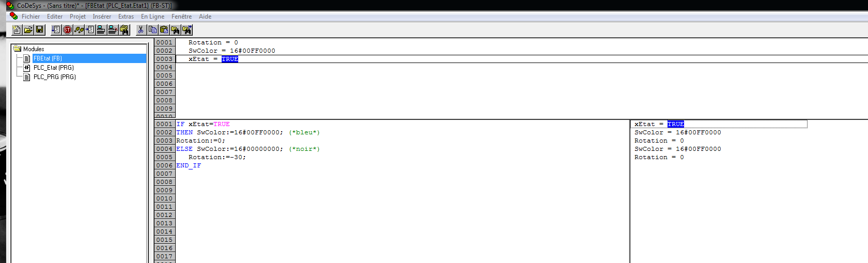868x263 pixels.
Task: Click the 'Rotation = 0' declaration line
Action: (213, 42)
